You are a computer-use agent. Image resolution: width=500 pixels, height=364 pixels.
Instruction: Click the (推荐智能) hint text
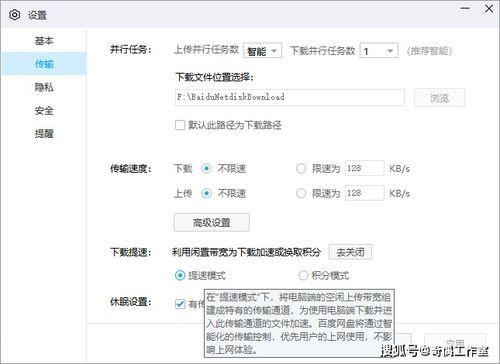pyautogui.click(x=429, y=51)
